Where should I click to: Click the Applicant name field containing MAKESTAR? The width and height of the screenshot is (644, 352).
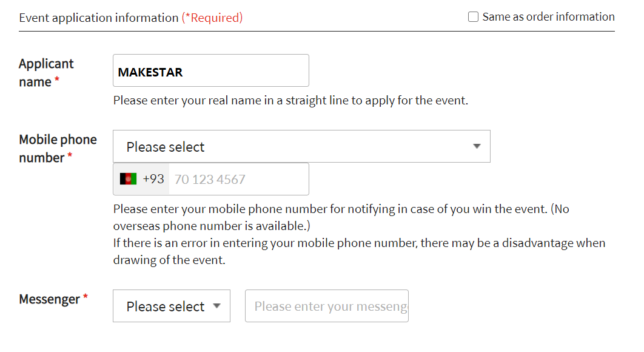click(x=210, y=71)
